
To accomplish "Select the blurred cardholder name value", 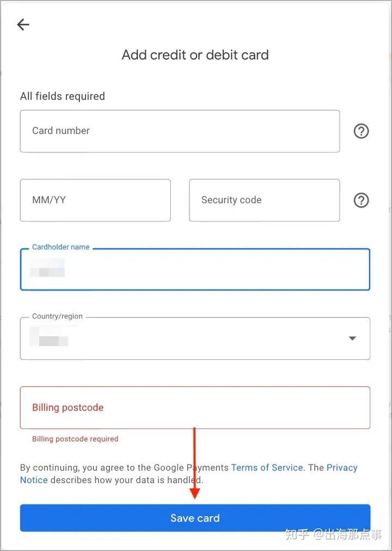I will 47,268.
